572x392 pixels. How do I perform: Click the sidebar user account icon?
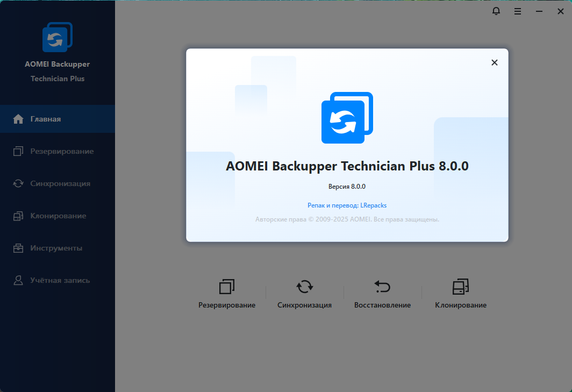click(x=18, y=280)
